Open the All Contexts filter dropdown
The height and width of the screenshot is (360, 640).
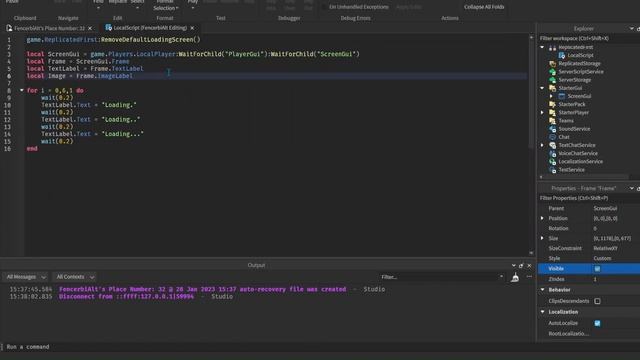click(75, 277)
